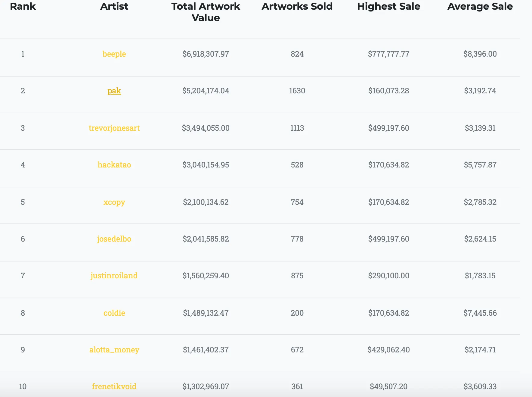Screen dimensions: 532x397
Task: Open the coldie artist profile
Action: (114, 313)
